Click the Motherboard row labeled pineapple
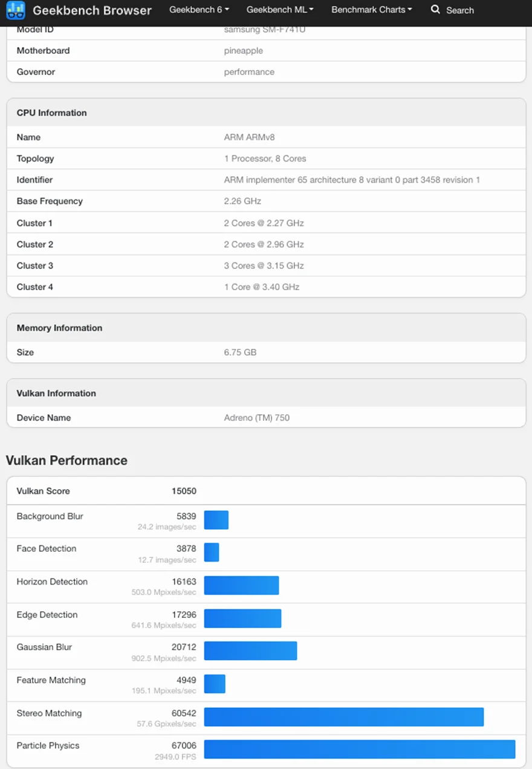 pyautogui.click(x=244, y=51)
